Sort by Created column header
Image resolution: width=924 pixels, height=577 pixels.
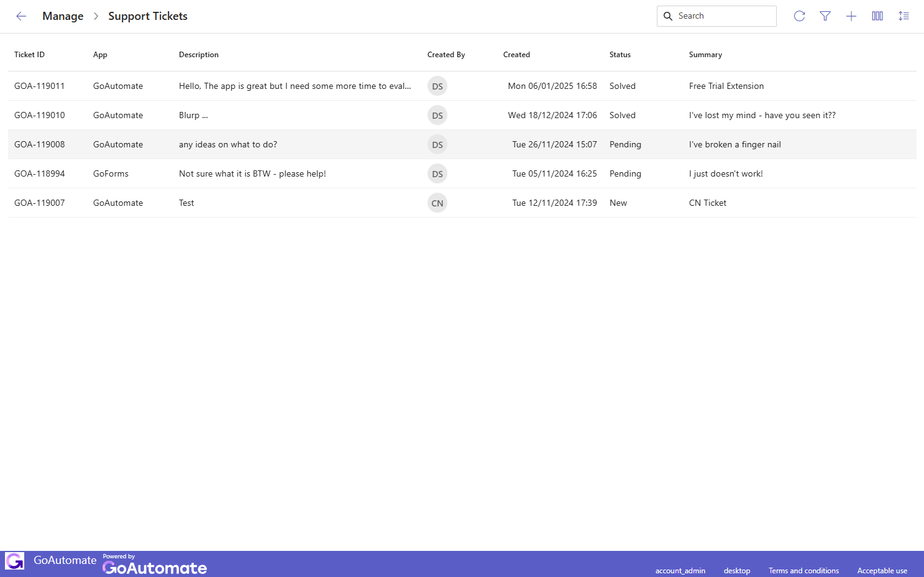pyautogui.click(x=516, y=55)
